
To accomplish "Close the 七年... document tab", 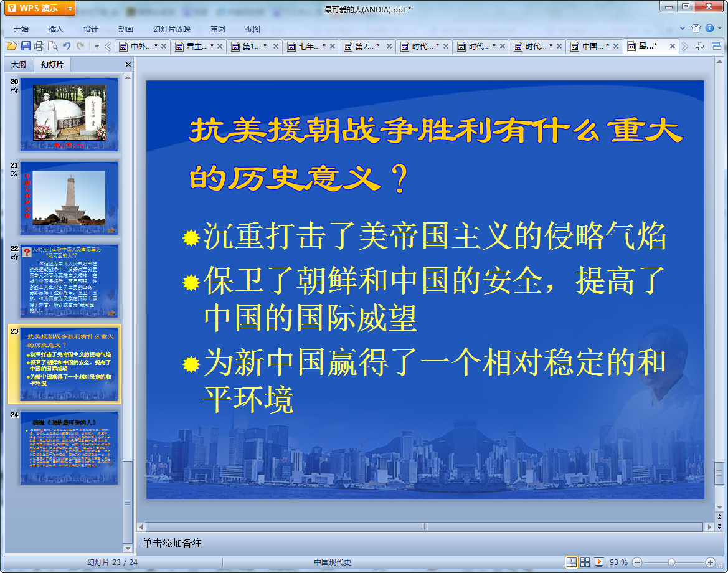I will [x=333, y=47].
